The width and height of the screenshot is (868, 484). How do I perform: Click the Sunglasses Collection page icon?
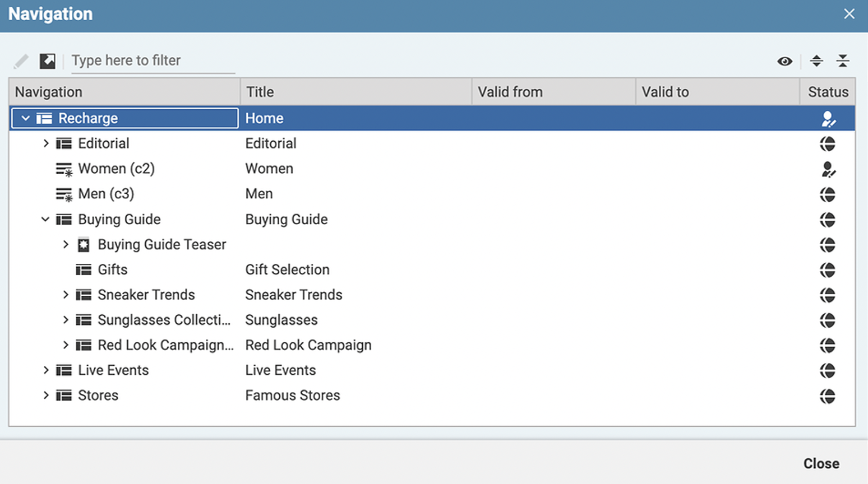pos(84,320)
